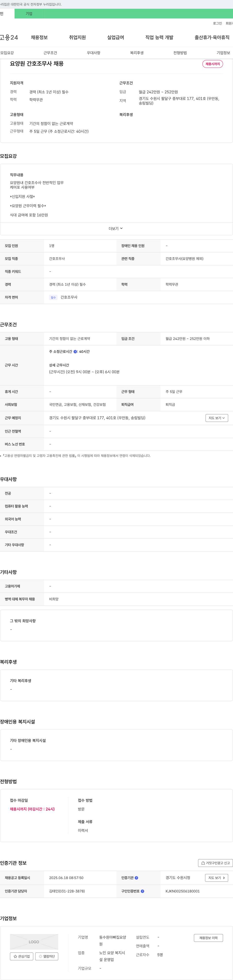Select the 필수 tag beside 간호조무사
Viewport: 233px width, 980px height.
click(53, 298)
